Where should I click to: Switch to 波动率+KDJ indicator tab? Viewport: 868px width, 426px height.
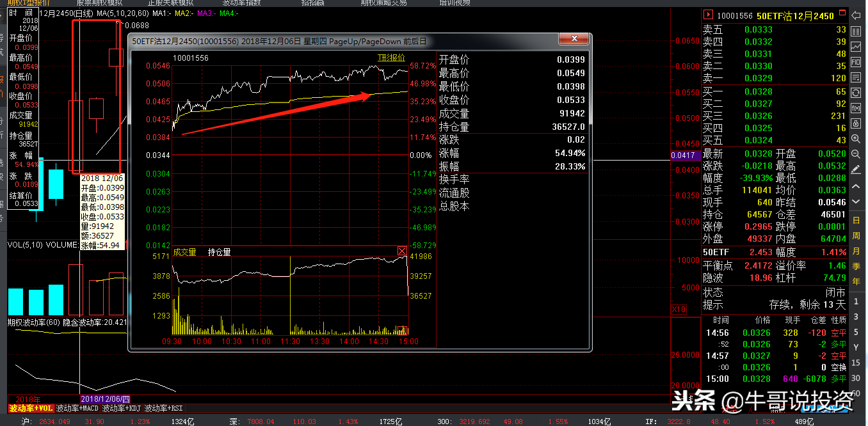120,408
